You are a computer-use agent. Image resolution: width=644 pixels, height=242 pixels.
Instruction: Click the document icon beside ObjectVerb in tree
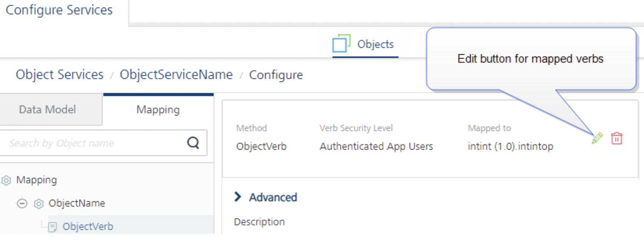coord(52,227)
